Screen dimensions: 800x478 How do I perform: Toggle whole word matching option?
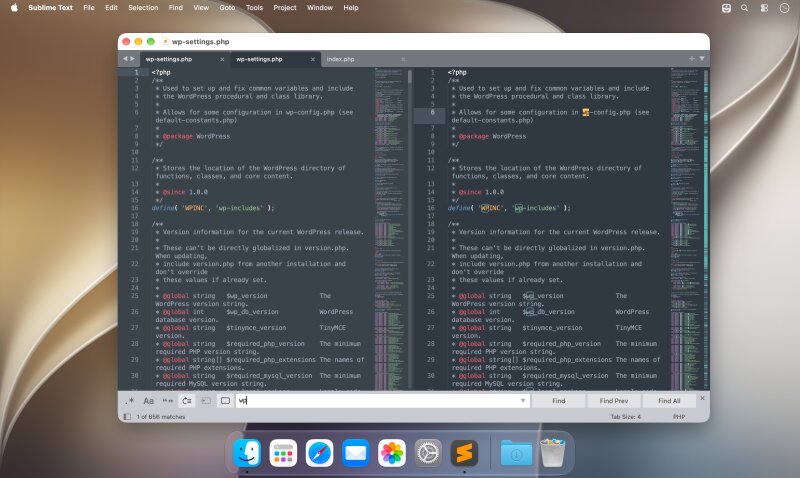167,401
